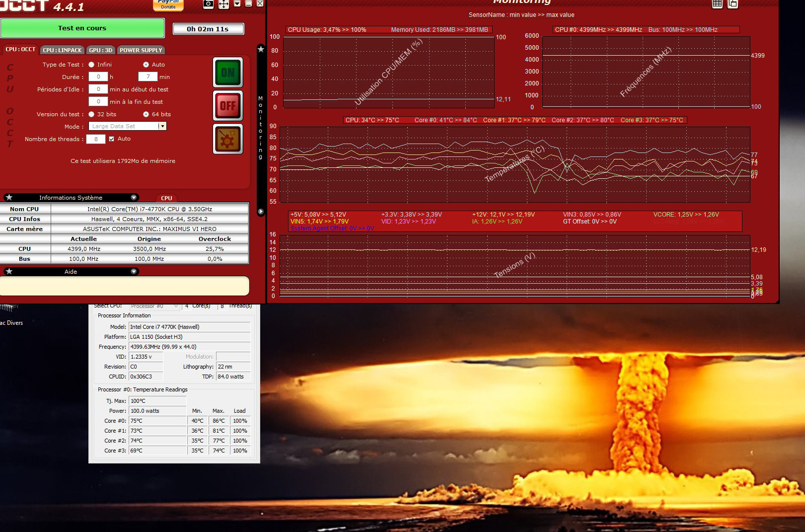Click the arrow below the Monitoring strip
This screenshot has width=805, height=532.
pos(261,212)
